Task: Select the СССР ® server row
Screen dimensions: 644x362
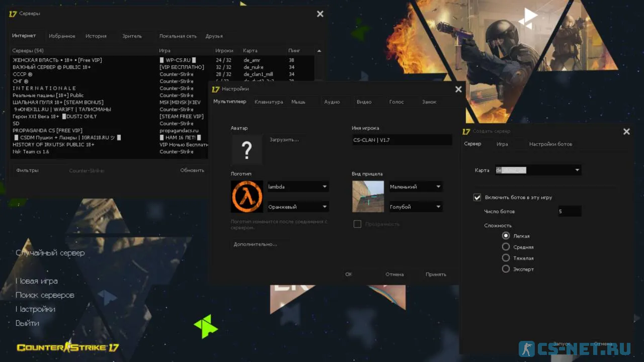Action: click(x=163, y=74)
